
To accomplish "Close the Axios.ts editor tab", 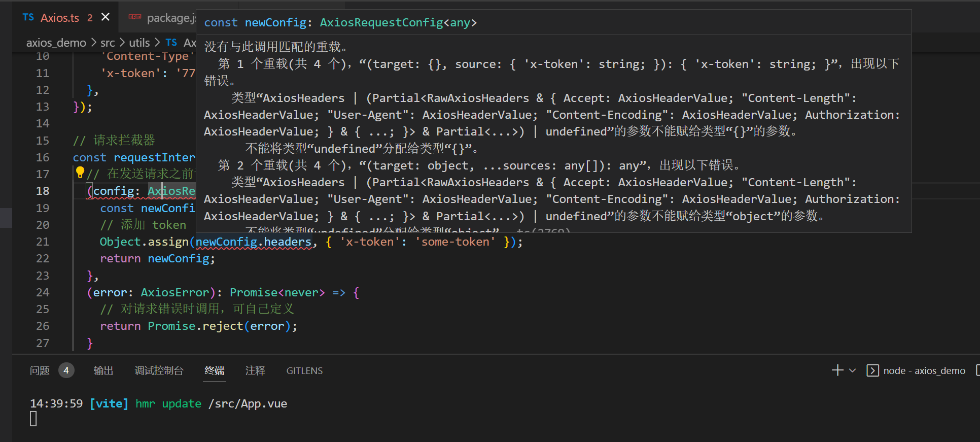I will pyautogui.click(x=106, y=17).
